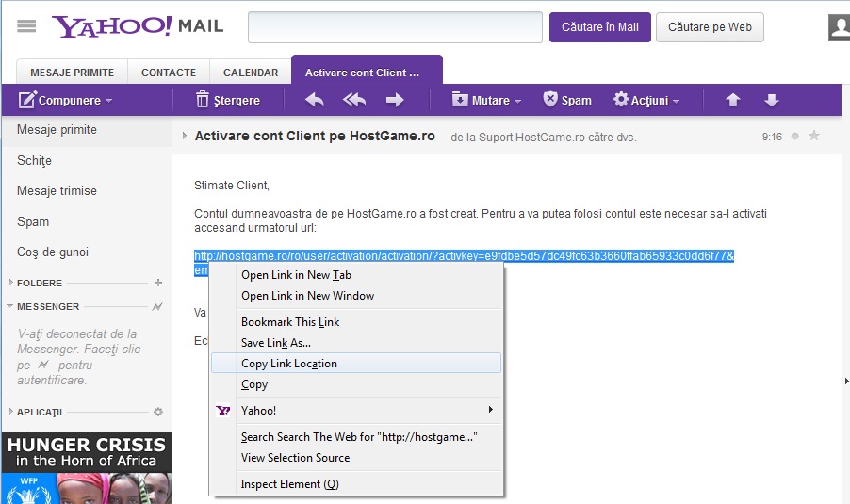Click Ștergere trash icon to delete message

click(203, 100)
